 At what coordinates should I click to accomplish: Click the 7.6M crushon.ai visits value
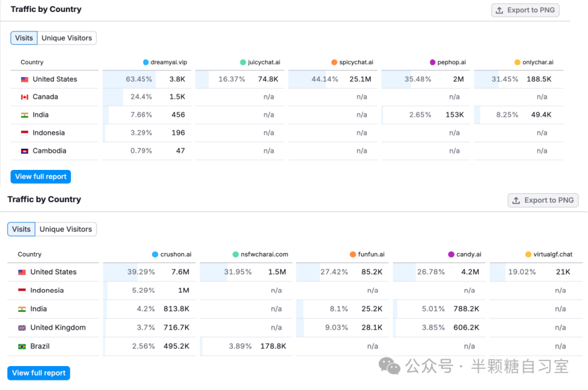pyautogui.click(x=180, y=272)
